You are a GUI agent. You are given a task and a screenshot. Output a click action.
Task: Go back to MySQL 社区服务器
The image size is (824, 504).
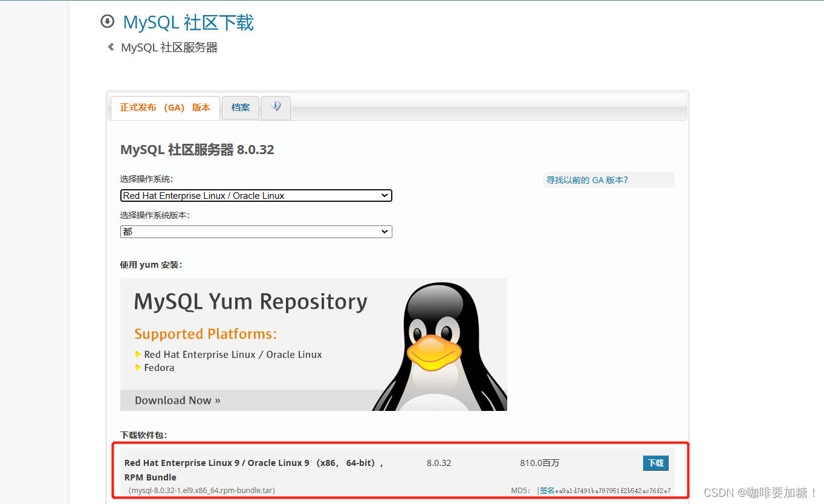(x=169, y=47)
